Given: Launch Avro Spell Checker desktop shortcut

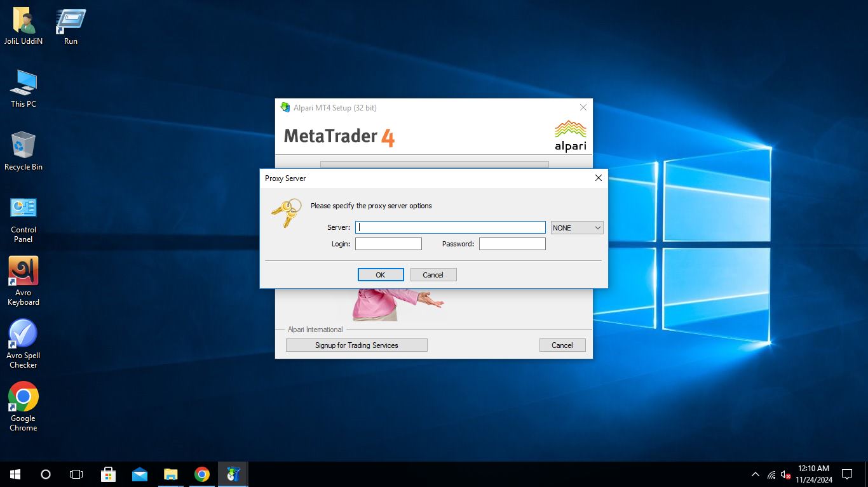Looking at the screenshot, I should [x=24, y=344].
